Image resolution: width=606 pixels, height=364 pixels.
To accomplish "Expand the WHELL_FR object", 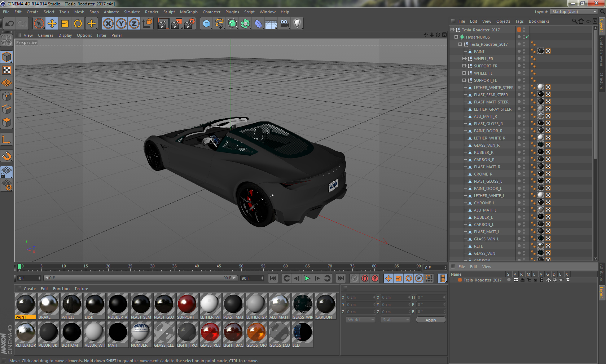I will [464, 59].
